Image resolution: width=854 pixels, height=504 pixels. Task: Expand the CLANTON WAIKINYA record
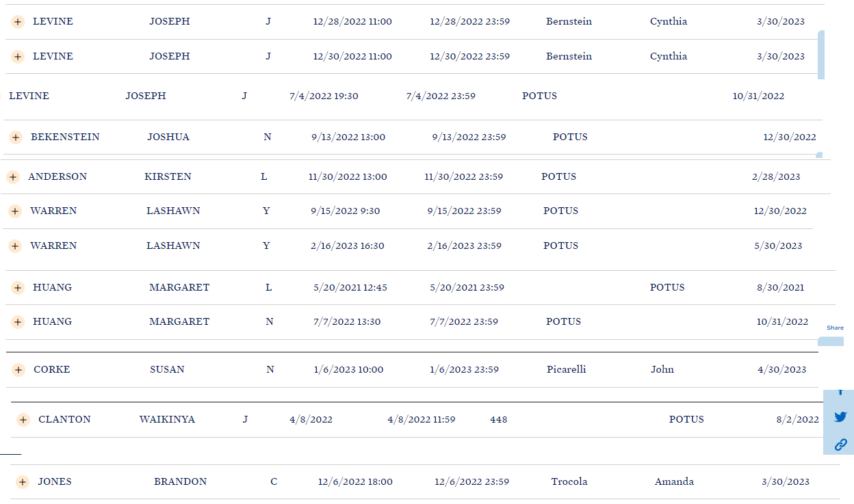point(23,420)
